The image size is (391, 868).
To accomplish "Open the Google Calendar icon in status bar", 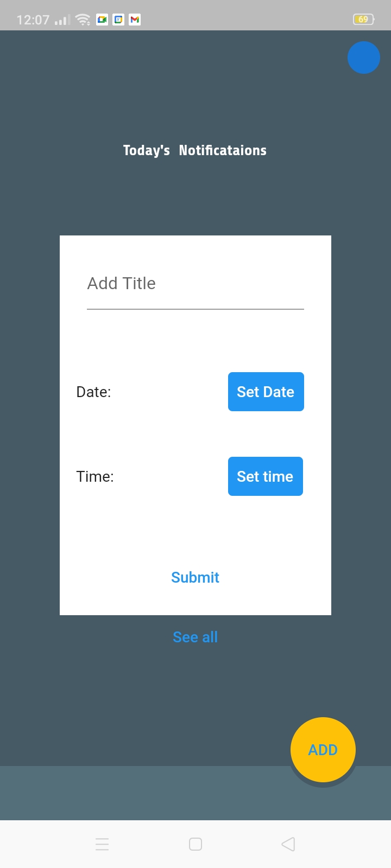I will tap(118, 19).
